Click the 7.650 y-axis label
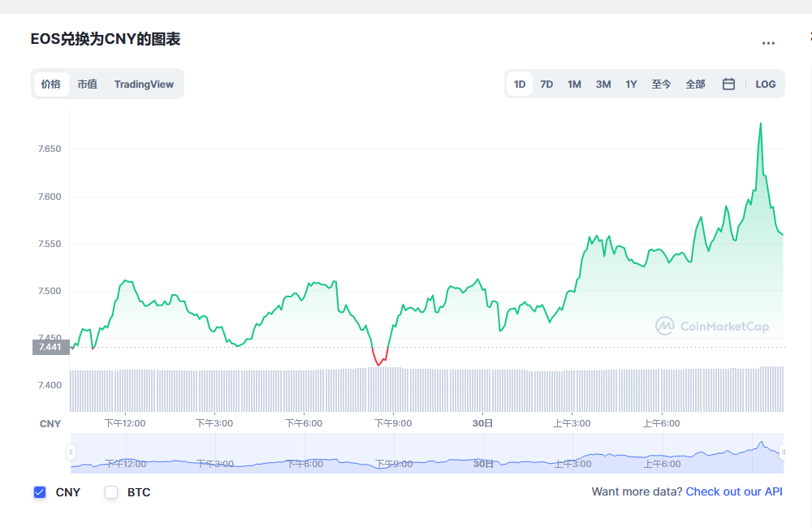This screenshot has height=528, width=812. (50, 149)
